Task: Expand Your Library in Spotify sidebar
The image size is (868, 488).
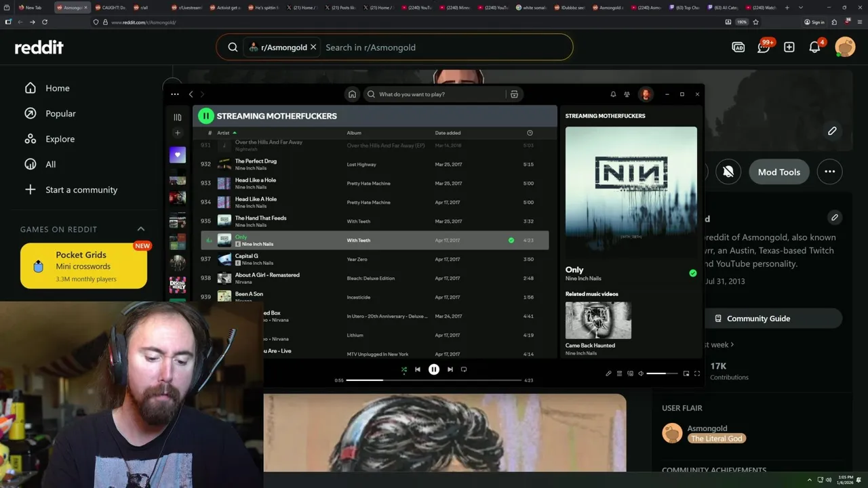Action: point(178,117)
